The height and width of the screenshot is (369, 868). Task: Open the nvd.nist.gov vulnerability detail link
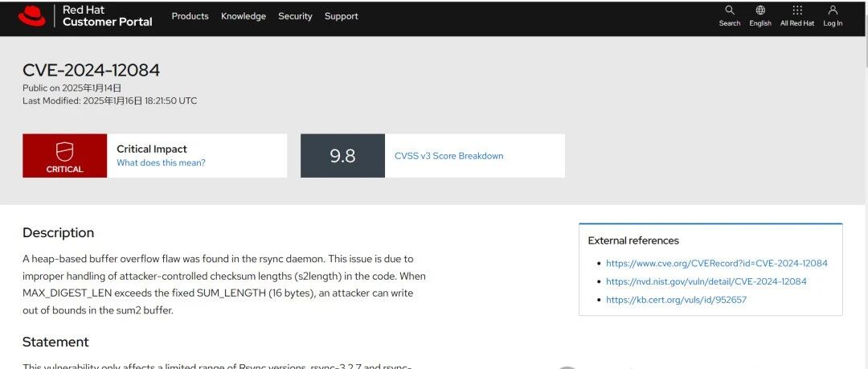coord(706,281)
